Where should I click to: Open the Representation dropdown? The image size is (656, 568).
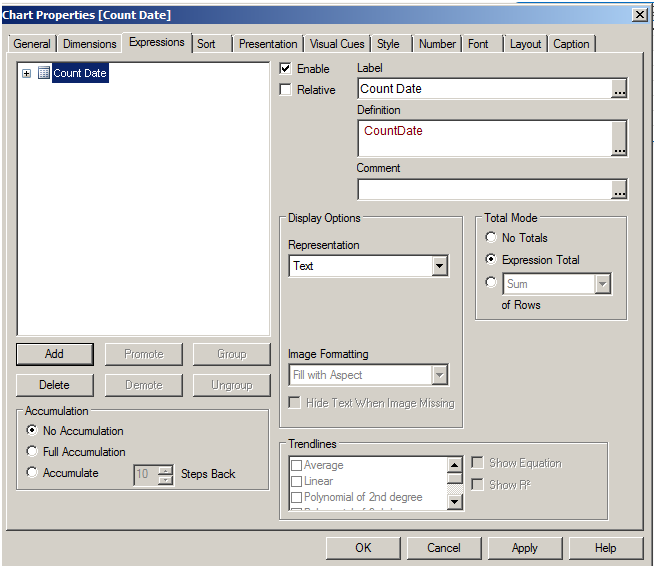click(x=439, y=266)
